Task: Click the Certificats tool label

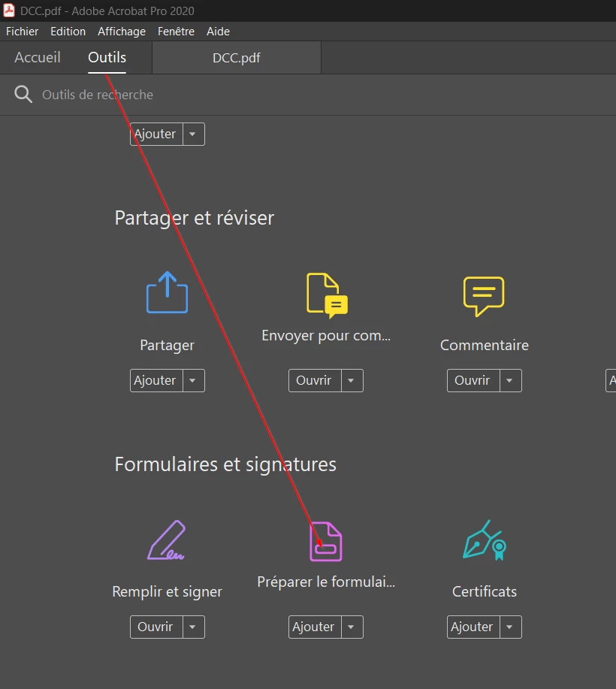Action: pos(485,592)
